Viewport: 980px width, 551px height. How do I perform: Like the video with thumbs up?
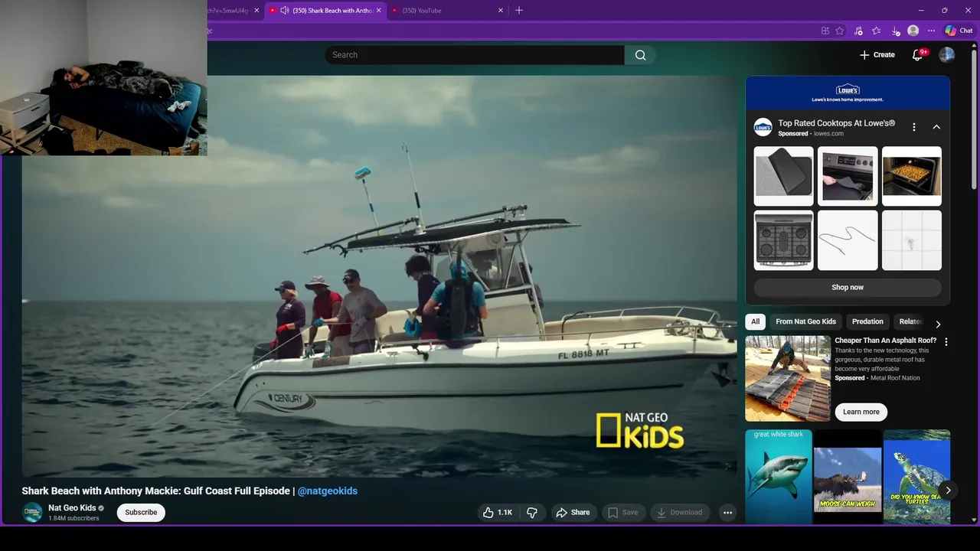tap(497, 513)
